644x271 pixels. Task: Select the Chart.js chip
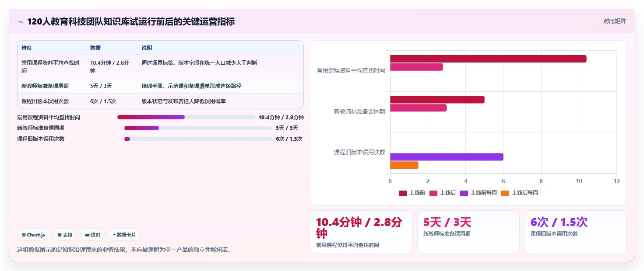[34, 235]
